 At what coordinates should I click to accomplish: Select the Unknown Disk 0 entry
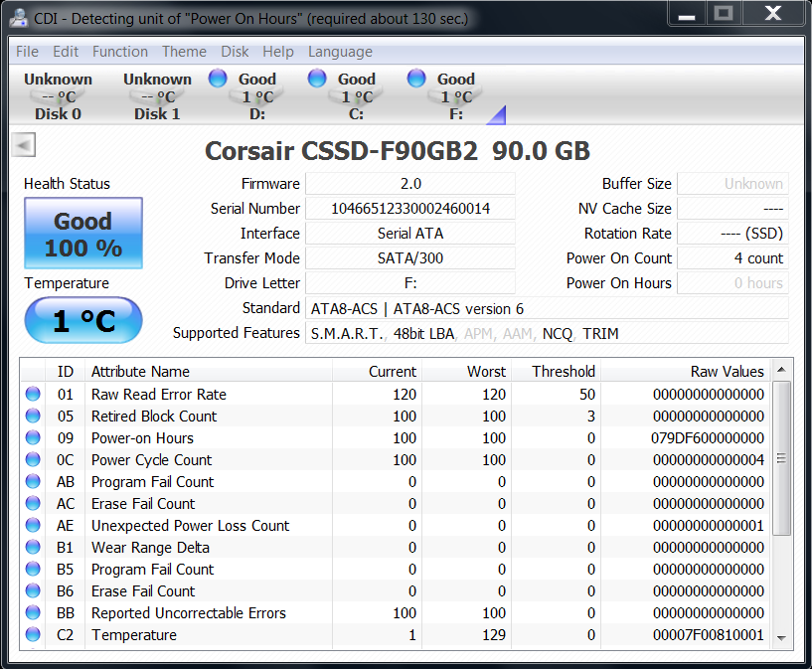[x=58, y=96]
